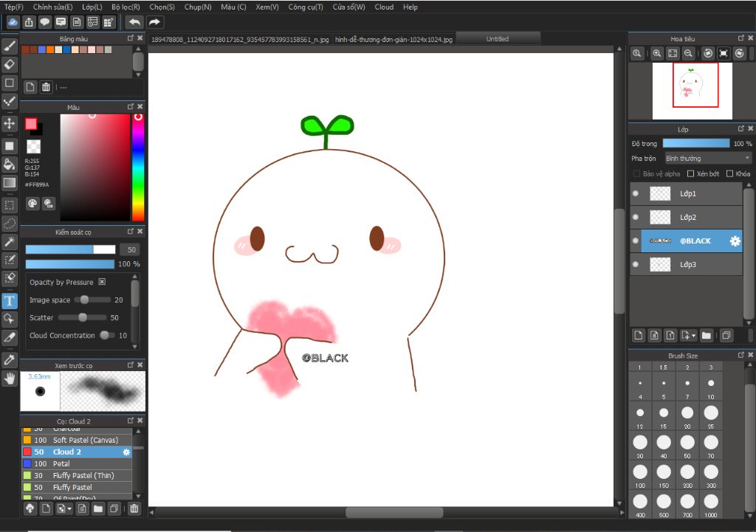Rotate the canvas right in Hoa tiêu

tap(740, 53)
